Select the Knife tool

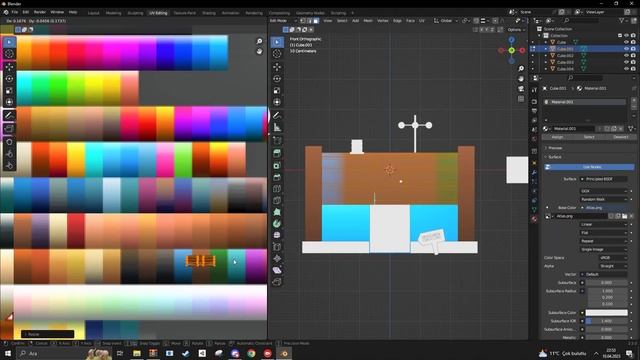[x=277, y=200]
